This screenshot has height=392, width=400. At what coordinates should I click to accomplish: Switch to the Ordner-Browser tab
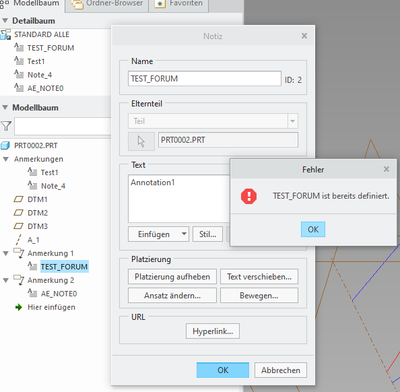click(x=107, y=4)
